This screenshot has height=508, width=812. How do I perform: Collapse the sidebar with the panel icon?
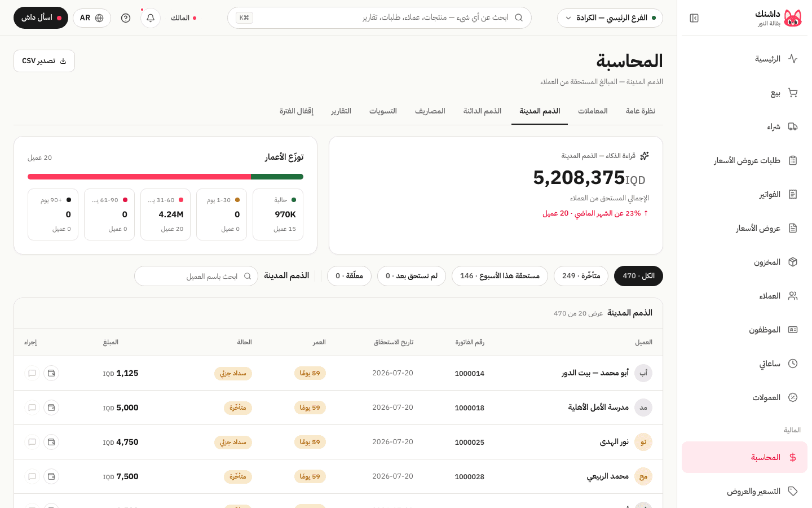click(x=694, y=18)
